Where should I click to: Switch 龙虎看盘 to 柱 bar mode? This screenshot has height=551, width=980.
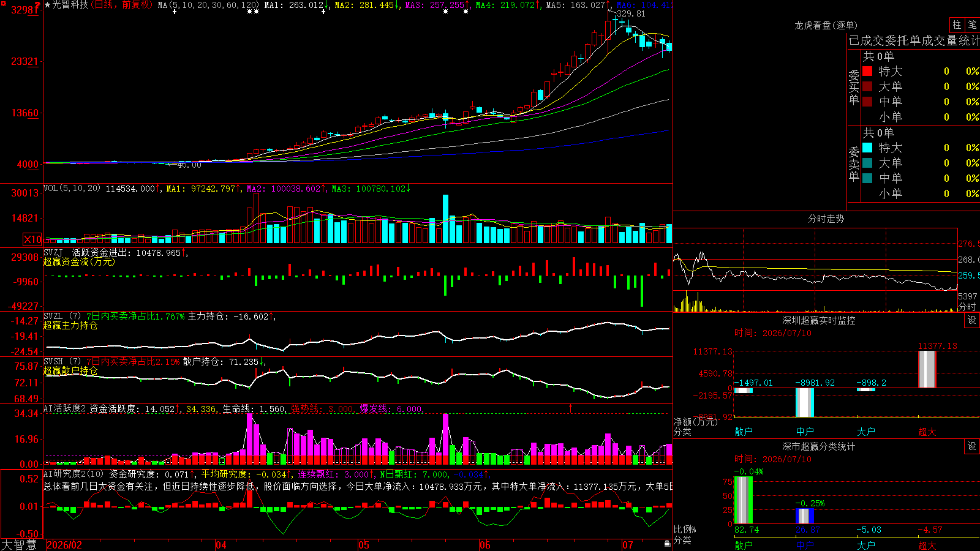tap(957, 25)
